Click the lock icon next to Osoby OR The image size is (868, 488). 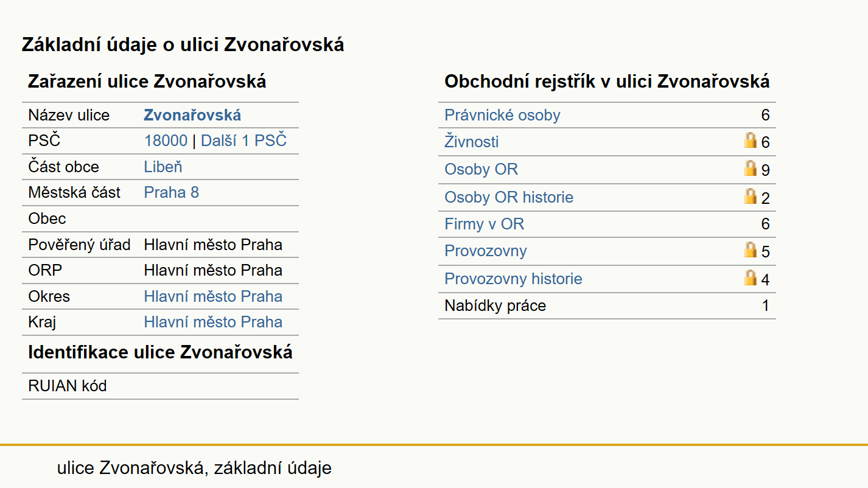(751, 168)
